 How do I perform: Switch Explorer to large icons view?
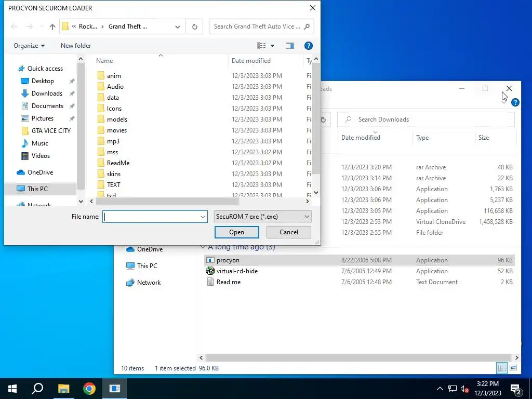pyautogui.click(x=513, y=368)
